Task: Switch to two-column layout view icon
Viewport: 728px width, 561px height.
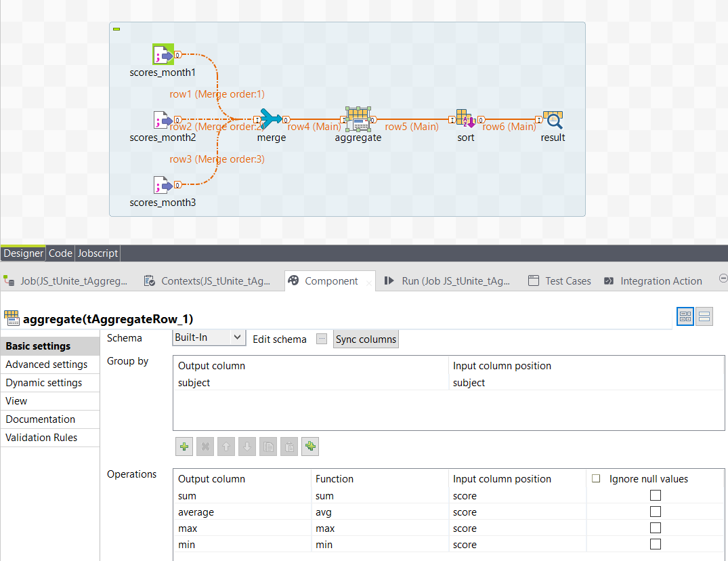Action: point(685,316)
